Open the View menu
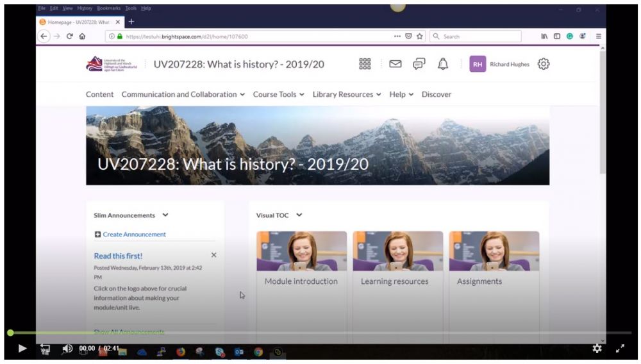The height and width of the screenshot is (364, 641). click(67, 8)
